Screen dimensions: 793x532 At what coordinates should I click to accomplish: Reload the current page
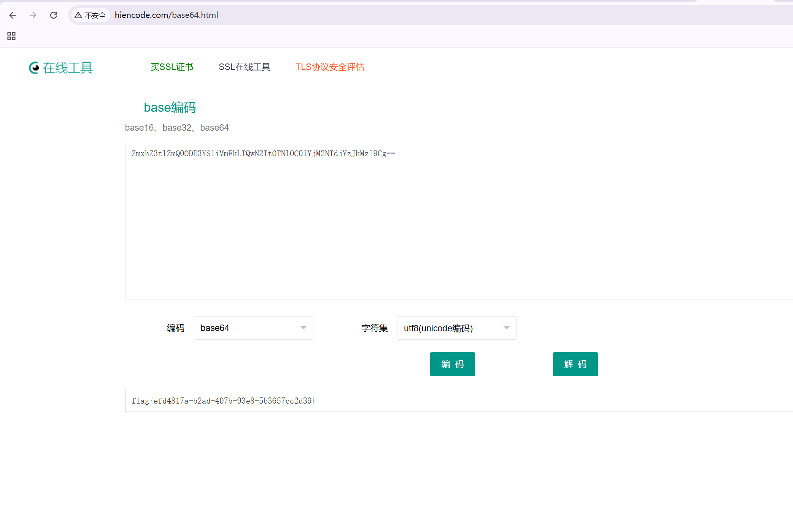pyautogui.click(x=54, y=15)
